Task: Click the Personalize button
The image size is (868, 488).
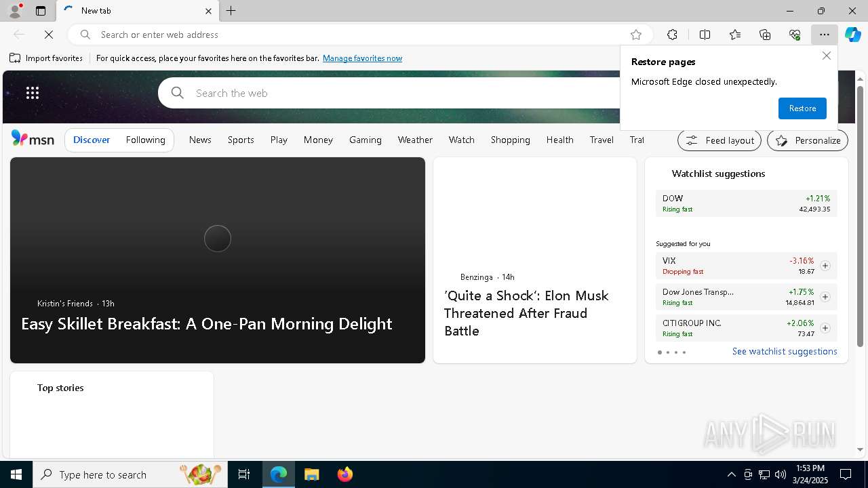Action: point(808,140)
